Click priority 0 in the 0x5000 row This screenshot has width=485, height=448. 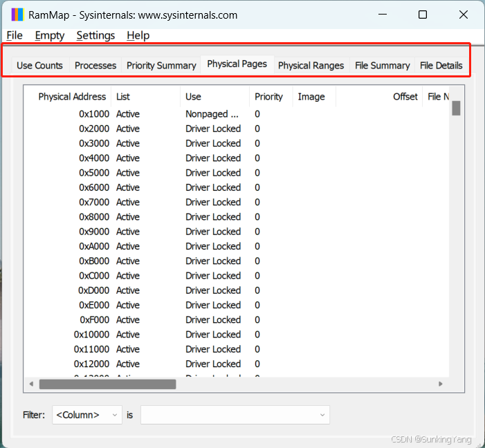tap(257, 173)
